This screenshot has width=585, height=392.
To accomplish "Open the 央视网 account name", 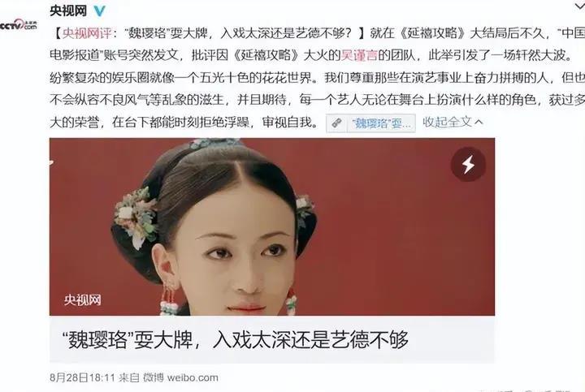I will 68,11.
